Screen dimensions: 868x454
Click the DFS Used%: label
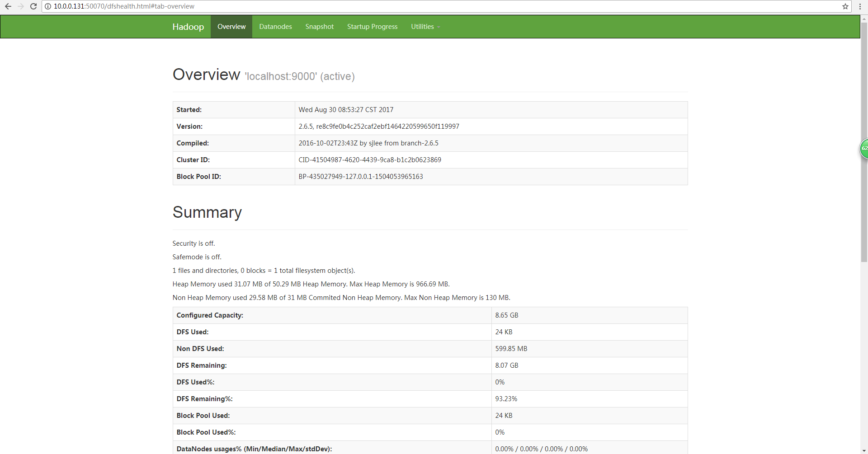[x=195, y=382]
